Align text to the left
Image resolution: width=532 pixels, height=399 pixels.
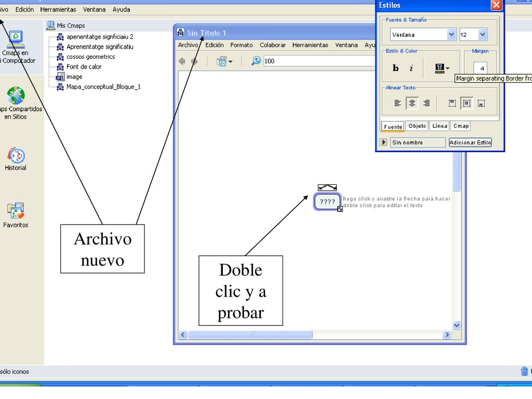[x=397, y=103]
